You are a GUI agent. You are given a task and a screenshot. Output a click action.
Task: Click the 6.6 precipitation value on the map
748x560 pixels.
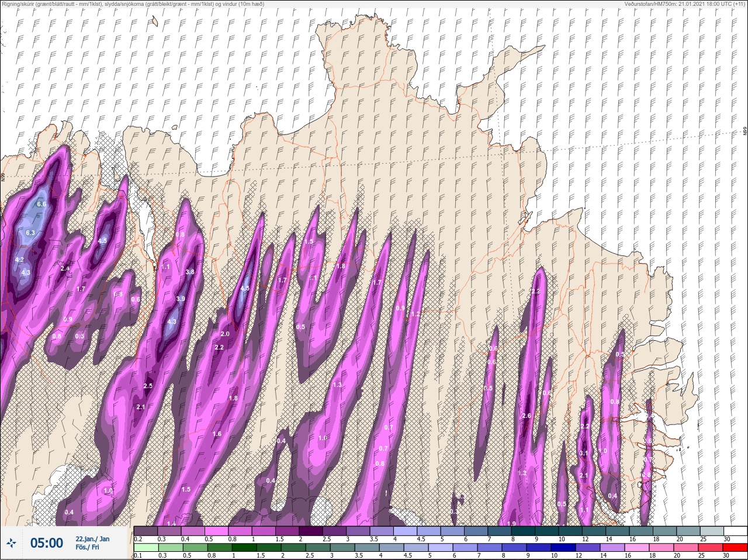click(41, 205)
